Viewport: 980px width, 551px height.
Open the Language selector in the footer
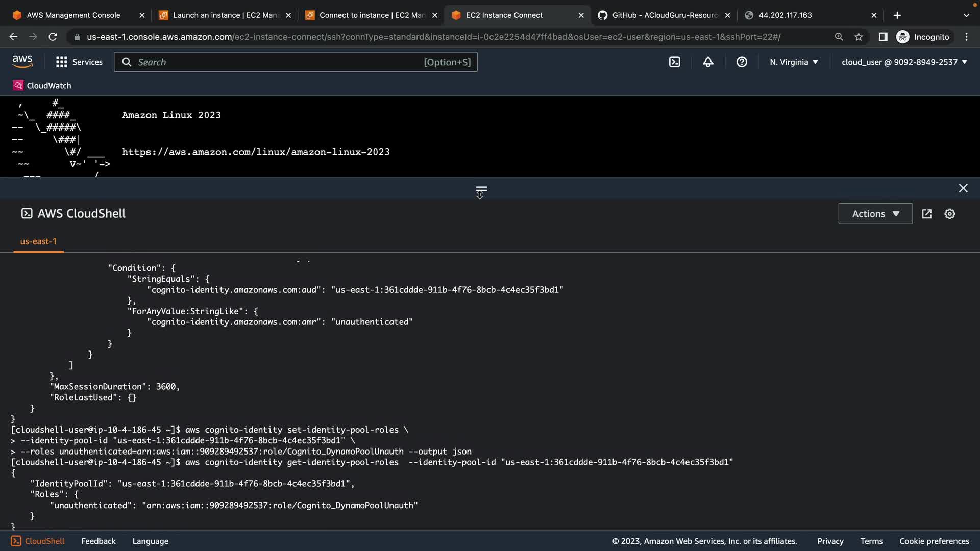(x=150, y=541)
